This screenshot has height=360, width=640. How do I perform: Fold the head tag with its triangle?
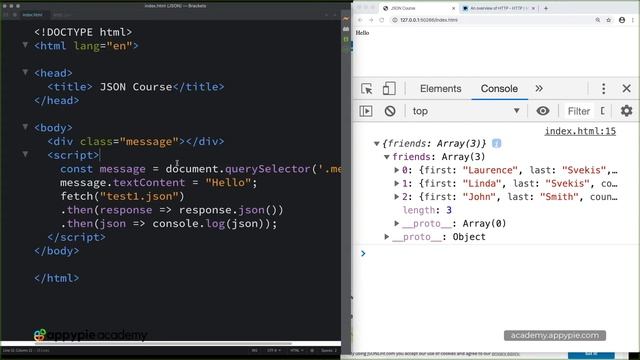coord(25,73)
